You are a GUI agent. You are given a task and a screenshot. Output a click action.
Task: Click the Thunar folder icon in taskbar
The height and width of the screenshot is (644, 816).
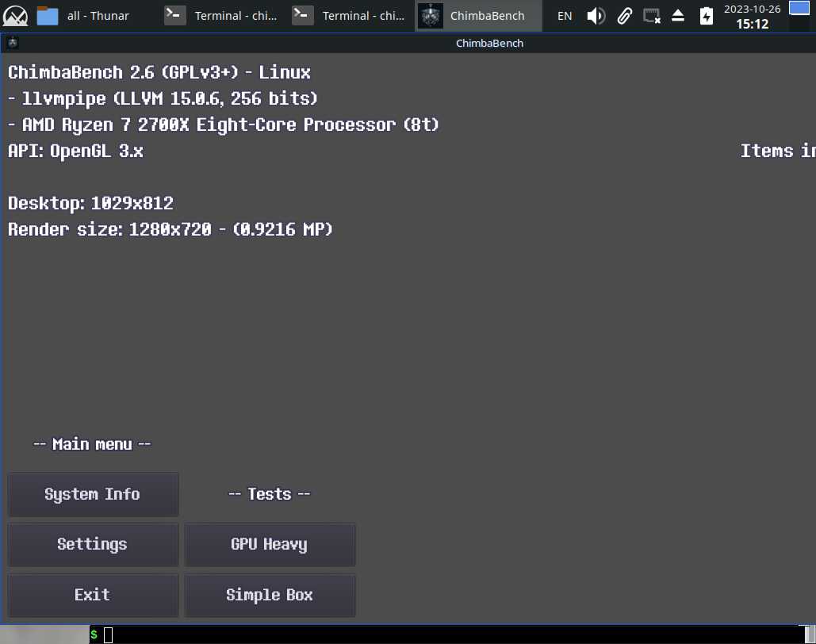coord(48,16)
